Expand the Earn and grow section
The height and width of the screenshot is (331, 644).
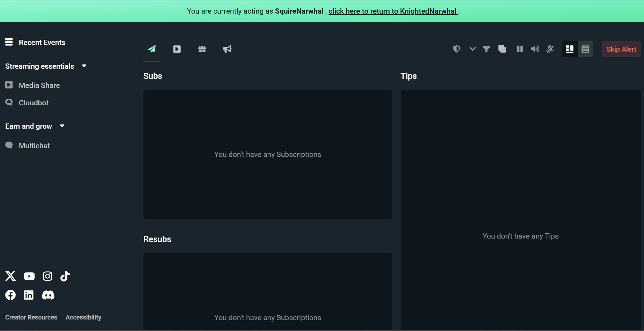point(62,126)
